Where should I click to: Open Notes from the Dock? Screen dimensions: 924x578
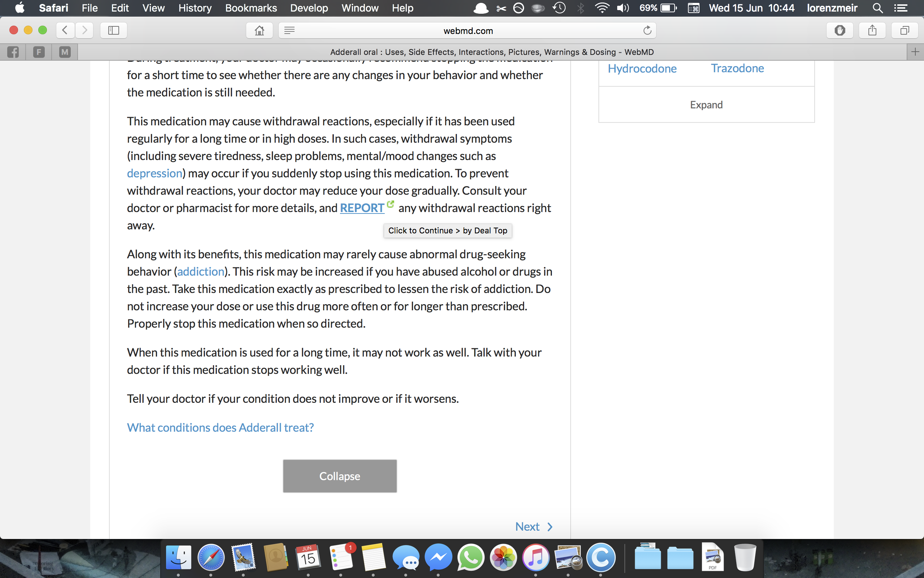[x=374, y=558]
